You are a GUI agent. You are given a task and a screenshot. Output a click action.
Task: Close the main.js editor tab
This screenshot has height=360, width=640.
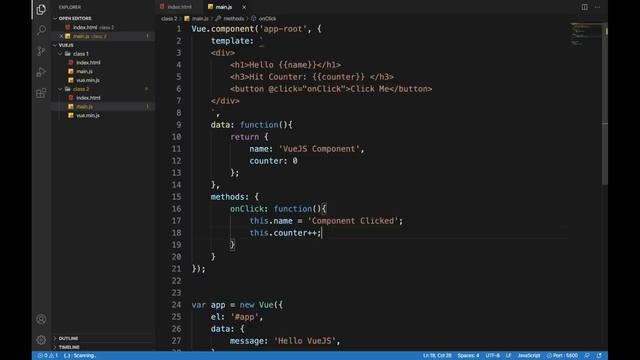point(244,7)
